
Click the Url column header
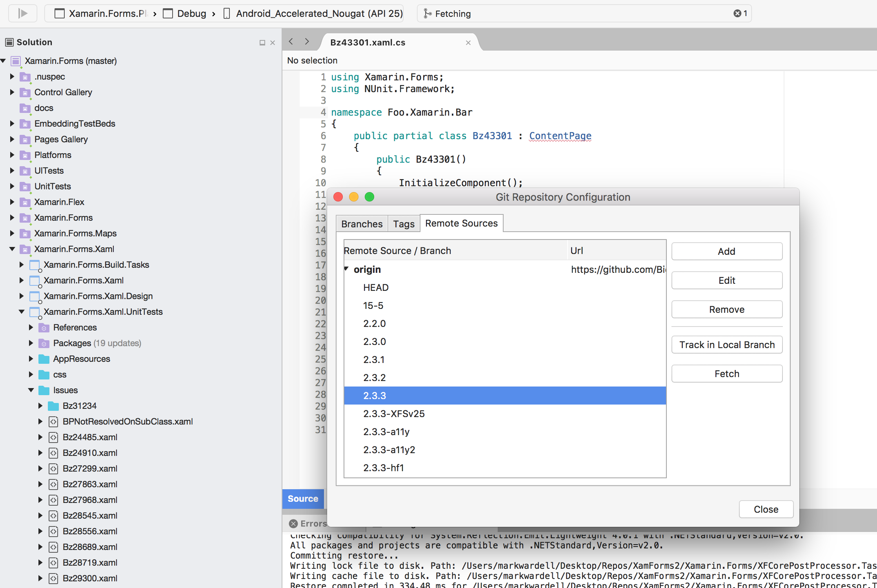[x=617, y=250]
